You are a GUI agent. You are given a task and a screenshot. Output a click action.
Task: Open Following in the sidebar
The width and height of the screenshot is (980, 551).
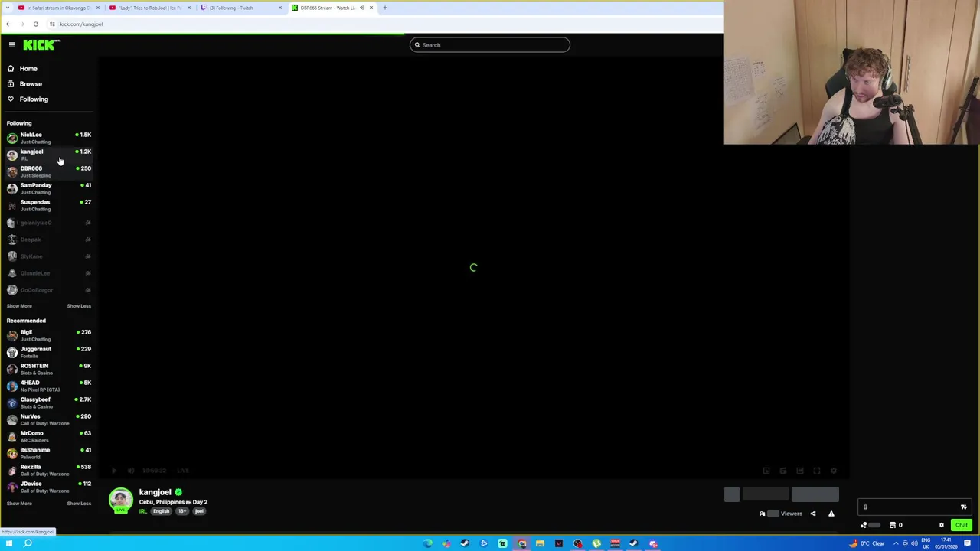pyautogui.click(x=49, y=99)
